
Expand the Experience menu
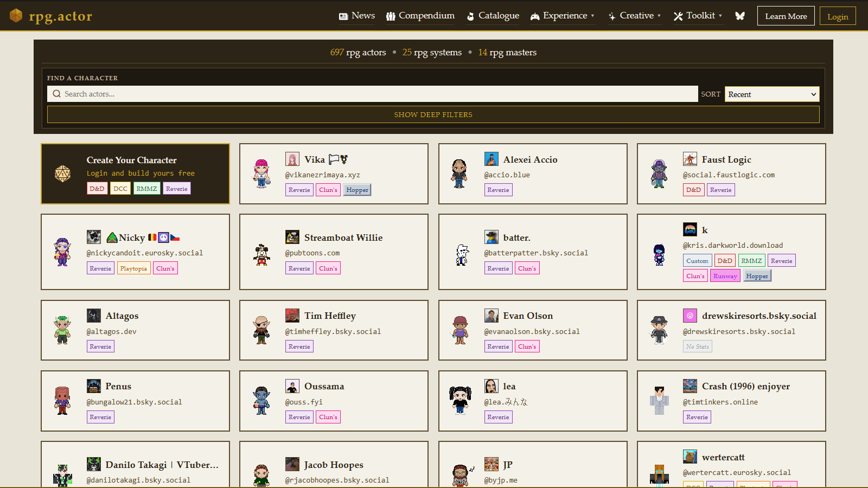pos(562,16)
